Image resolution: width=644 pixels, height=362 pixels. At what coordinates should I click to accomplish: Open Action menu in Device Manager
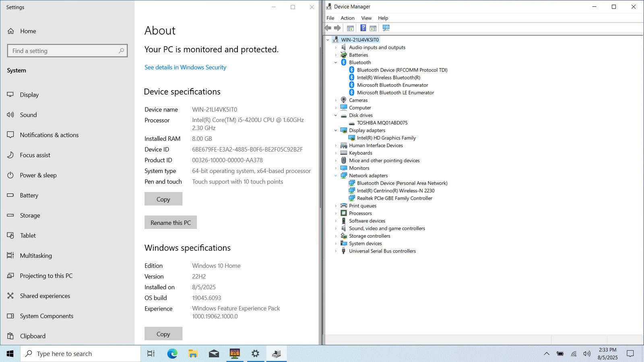tap(347, 18)
